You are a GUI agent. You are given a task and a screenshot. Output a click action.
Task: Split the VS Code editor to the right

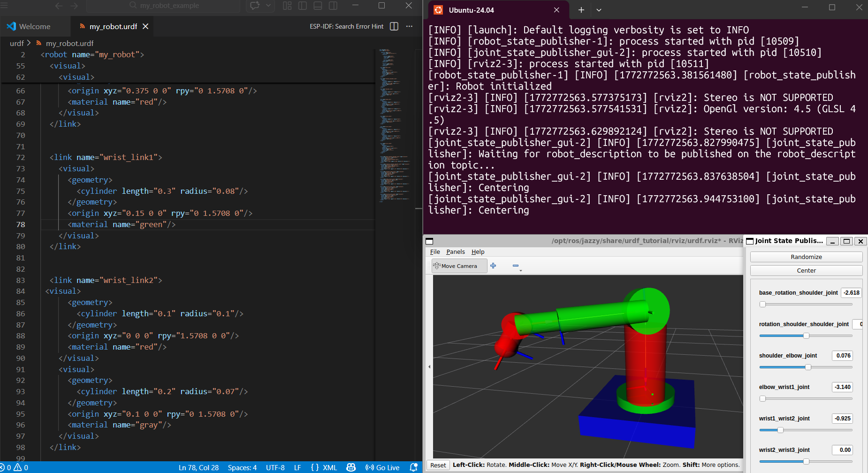click(394, 26)
